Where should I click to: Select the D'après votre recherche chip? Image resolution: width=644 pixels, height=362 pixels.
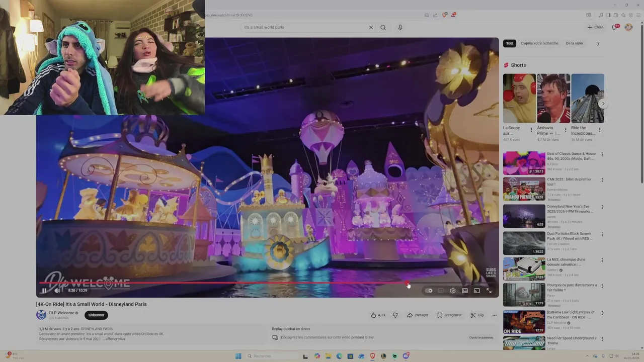(x=539, y=43)
